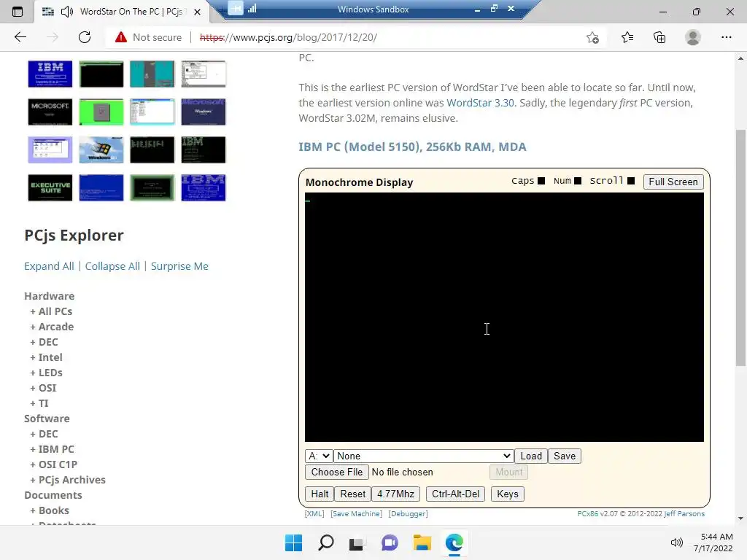Expand the All PCs tree item
747x560 pixels.
pyautogui.click(x=51, y=311)
